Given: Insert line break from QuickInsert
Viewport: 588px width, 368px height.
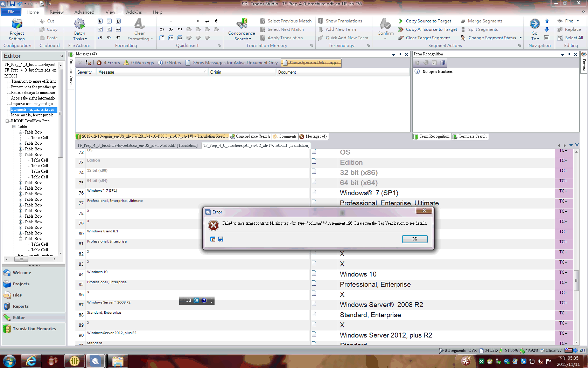Looking at the screenshot, I should point(207,21).
